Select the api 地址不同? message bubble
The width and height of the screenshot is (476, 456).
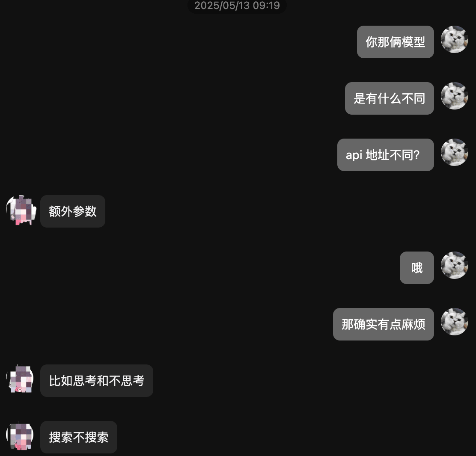386,155
